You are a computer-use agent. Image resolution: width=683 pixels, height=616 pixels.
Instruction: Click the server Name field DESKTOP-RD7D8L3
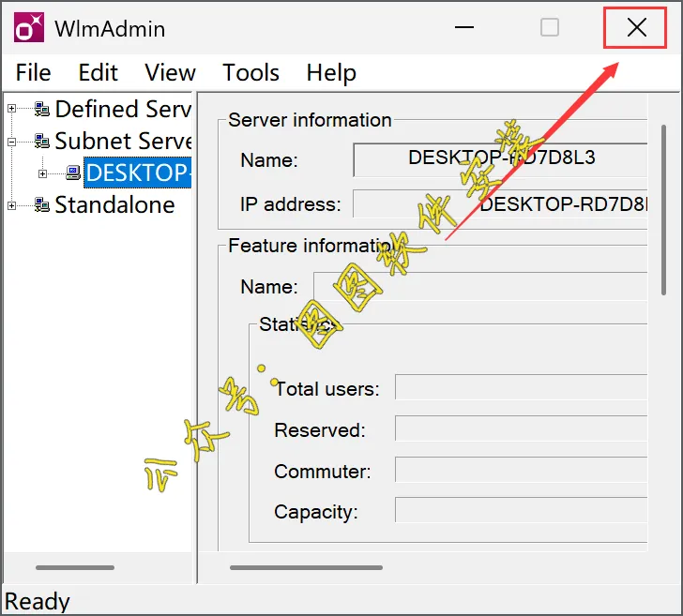500,159
